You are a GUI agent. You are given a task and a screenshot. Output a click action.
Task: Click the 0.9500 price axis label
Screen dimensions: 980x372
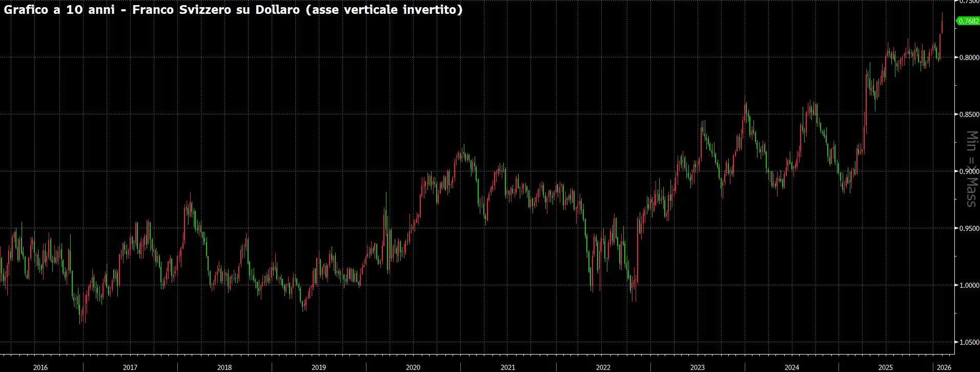pos(969,228)
